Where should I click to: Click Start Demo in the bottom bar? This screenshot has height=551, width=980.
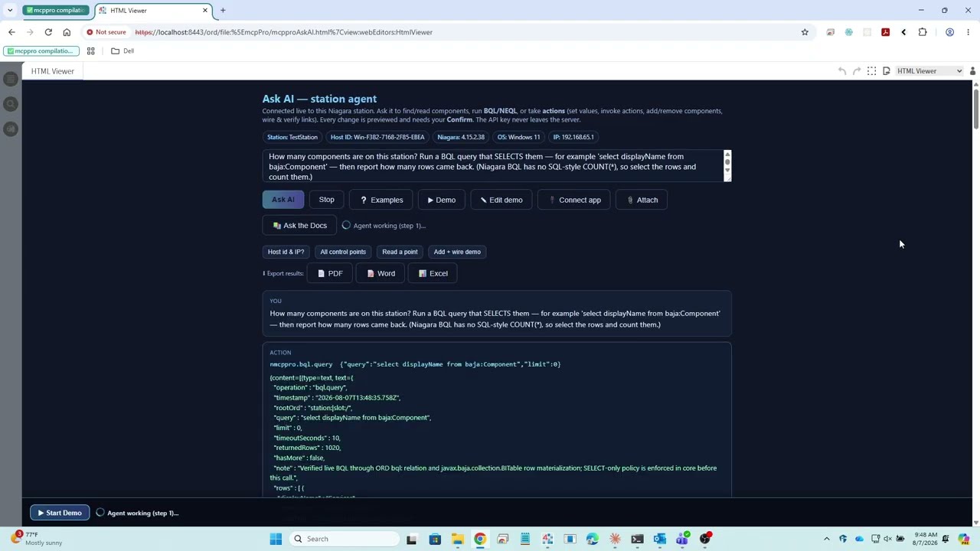(x=59, y=513)
